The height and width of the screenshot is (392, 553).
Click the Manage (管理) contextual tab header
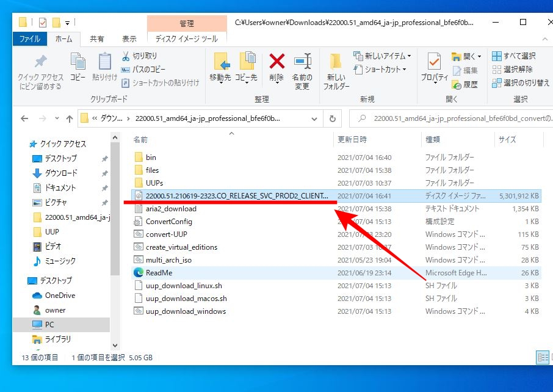(x=187, y=23)
